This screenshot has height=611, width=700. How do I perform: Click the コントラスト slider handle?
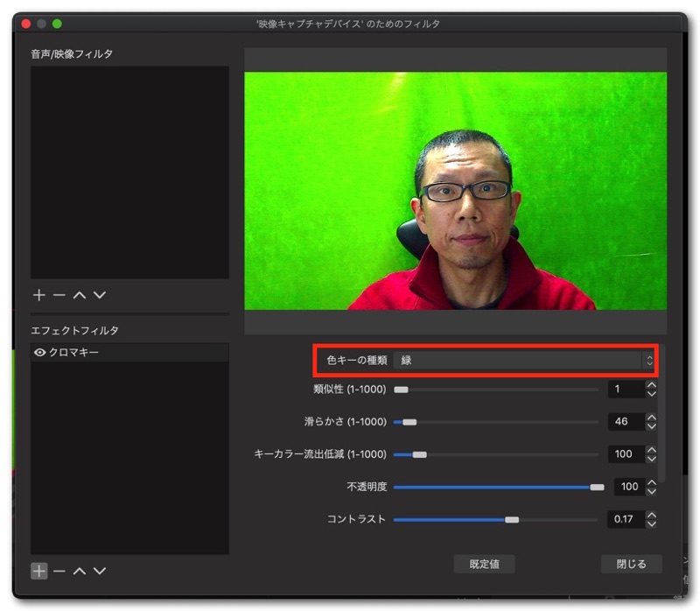pos(512,519)
